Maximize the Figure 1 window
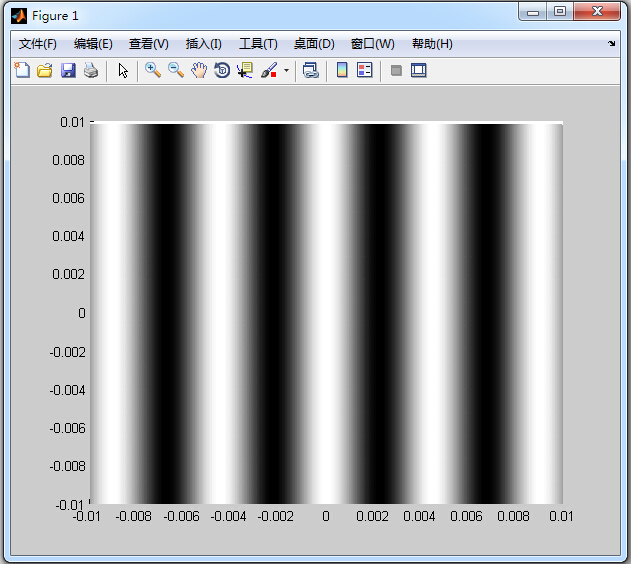 tap(560, 12)
